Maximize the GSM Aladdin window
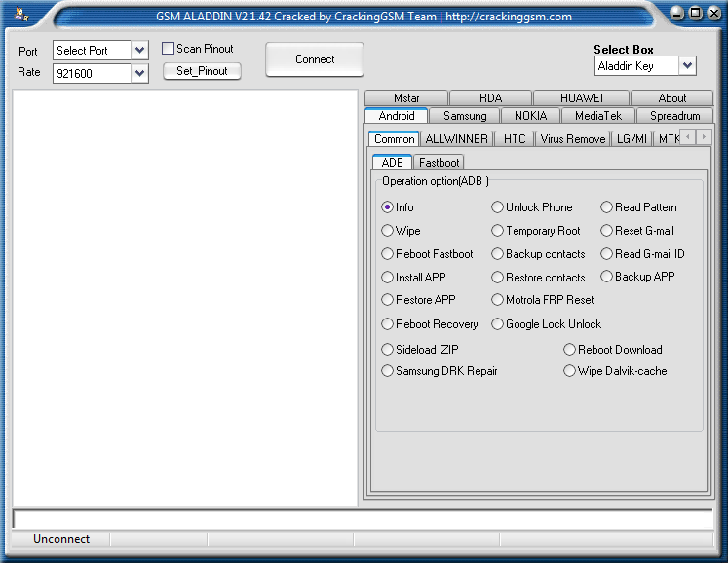Image resolution: width=728 pixels, height=563 pixels. [x=695, y=13]
